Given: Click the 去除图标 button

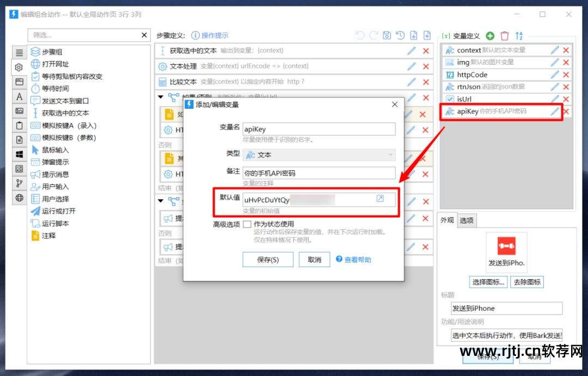Looking at the screenshot, I should click(527, 282).
